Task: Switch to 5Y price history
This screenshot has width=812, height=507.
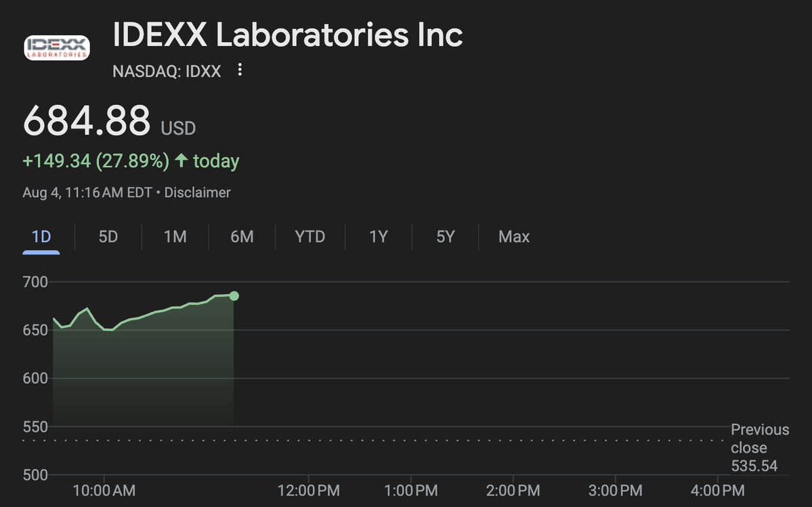Action: tap(445, 237)
